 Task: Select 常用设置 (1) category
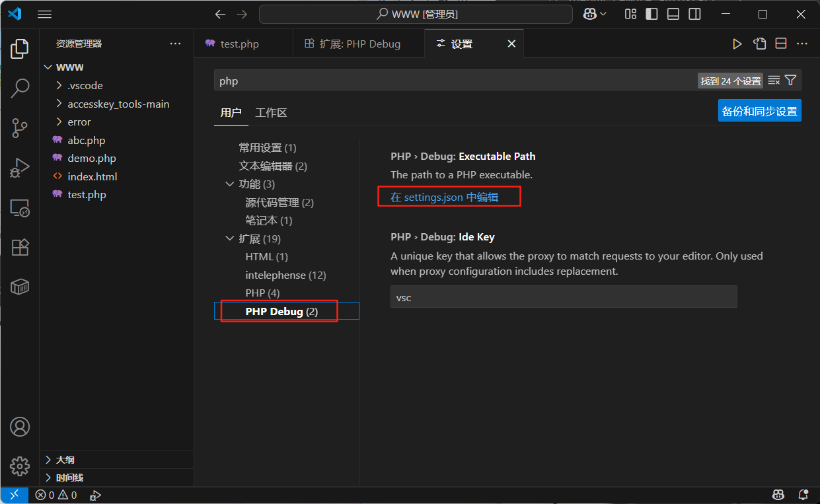(x=268, y=148)
